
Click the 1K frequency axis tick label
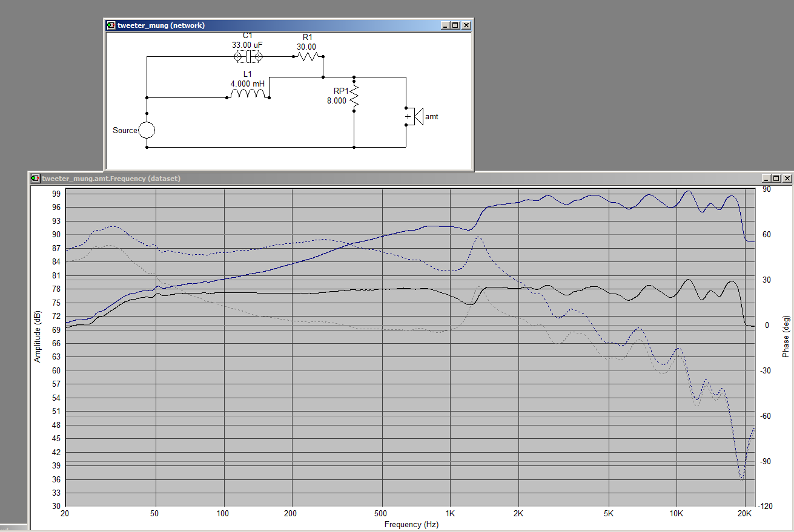pos(450,513)
